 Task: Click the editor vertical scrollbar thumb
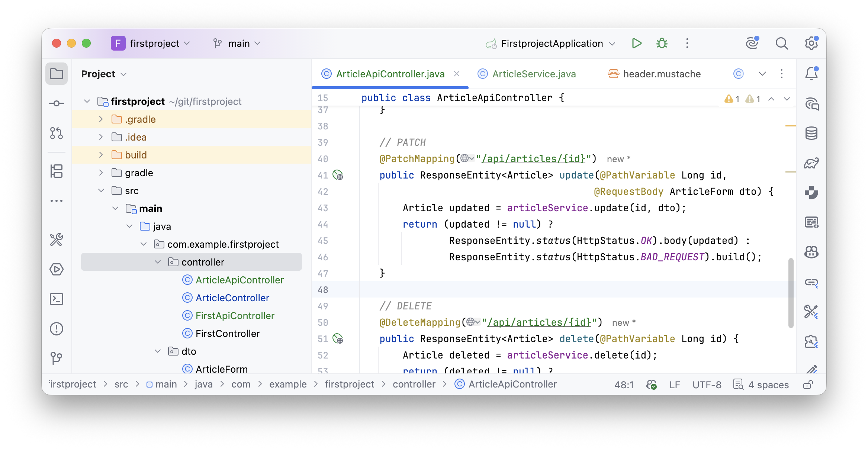[x=791, y=293]
